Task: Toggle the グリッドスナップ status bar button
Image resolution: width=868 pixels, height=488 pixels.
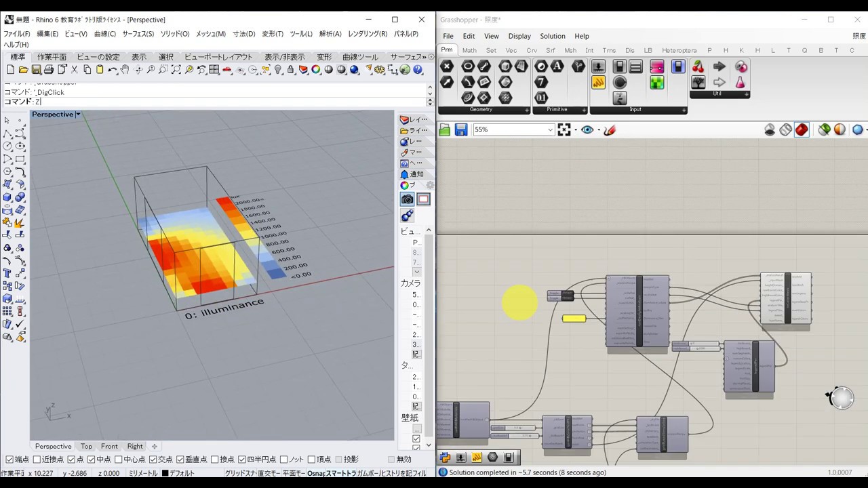Action: 239,473
